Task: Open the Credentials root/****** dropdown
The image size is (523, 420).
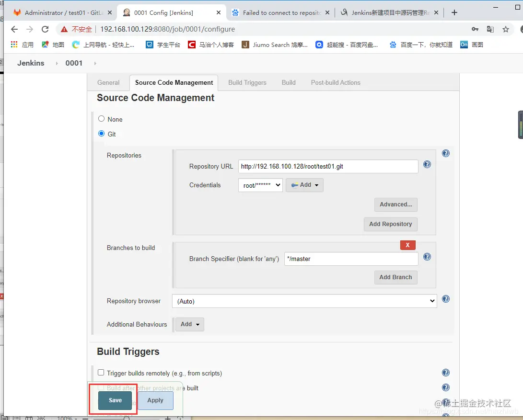Action: tap(260, 185)
